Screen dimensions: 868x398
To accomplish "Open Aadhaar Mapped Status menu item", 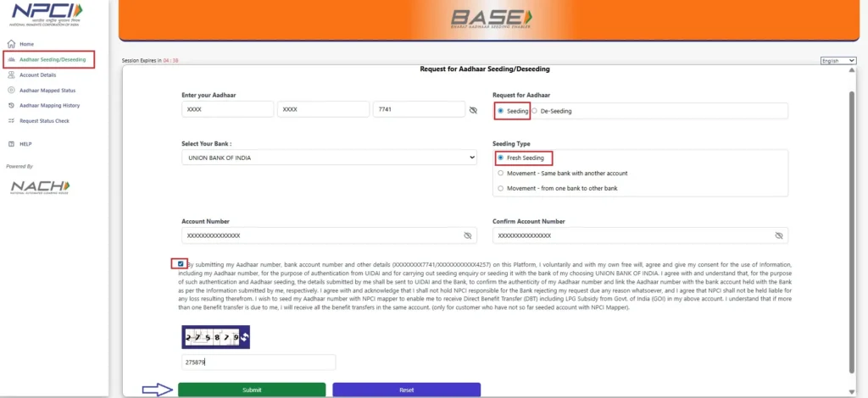I will [x=47, y=90].
